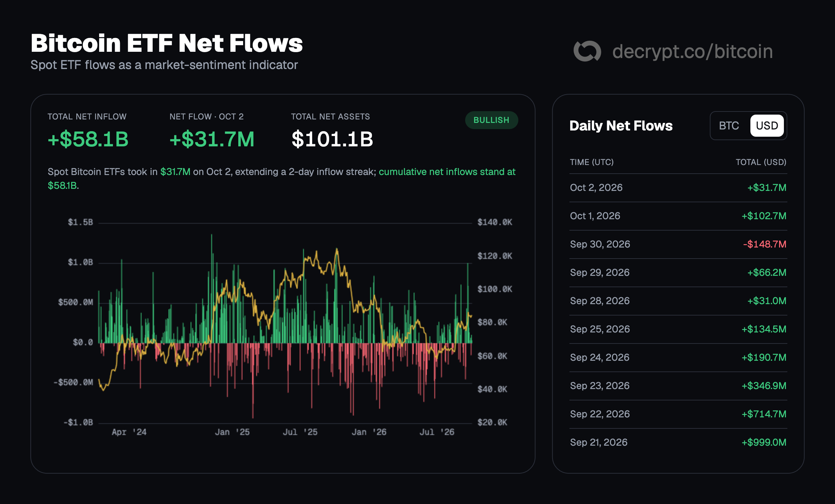Select the Sep 28, 2026 row date
This screenshot has height=504, width=835.
coord(600,301)
